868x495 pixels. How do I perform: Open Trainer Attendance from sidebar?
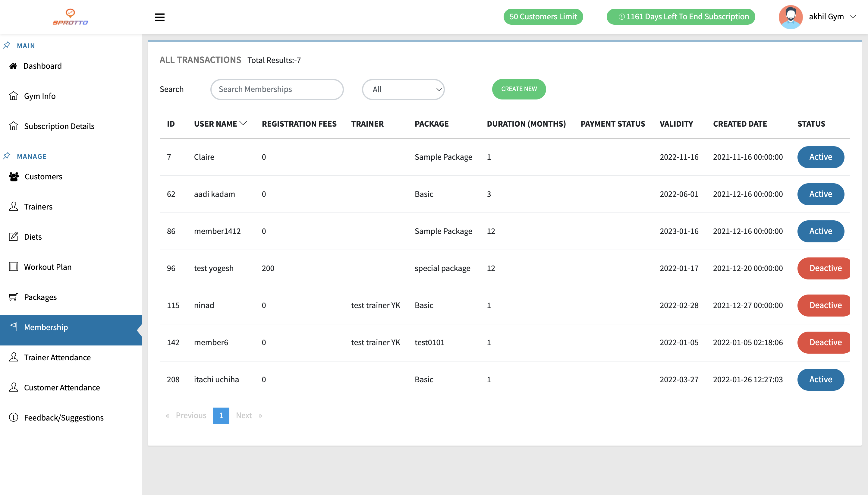[57, 357]
